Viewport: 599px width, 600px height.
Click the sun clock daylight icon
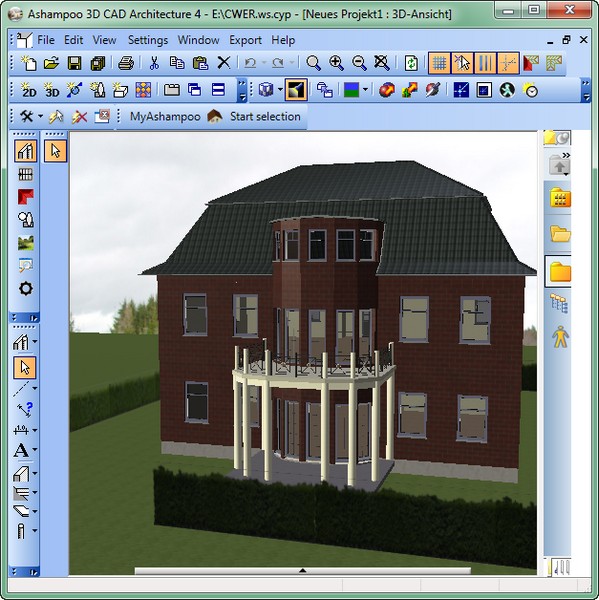(530, 90)
